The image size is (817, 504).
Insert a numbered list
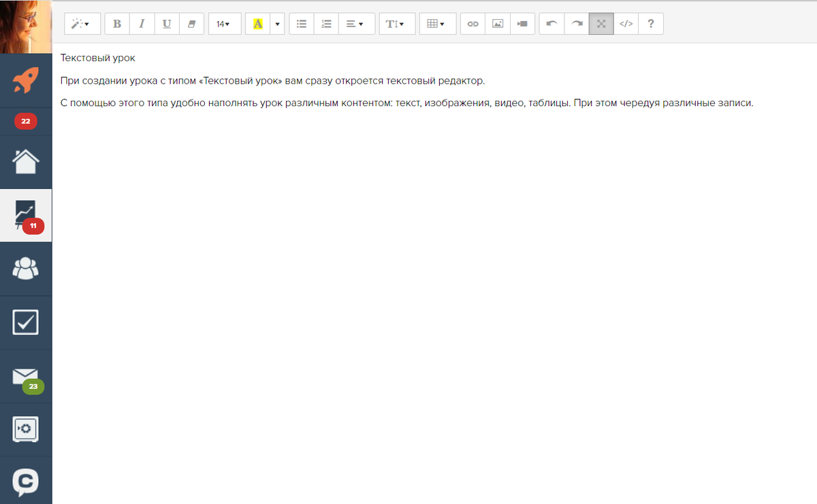click(326, 24)
